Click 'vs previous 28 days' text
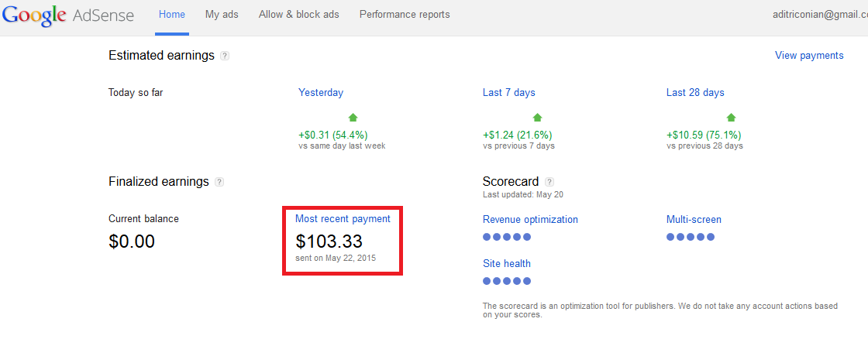The width and height of the screenshot is (868, 346). 704,146
